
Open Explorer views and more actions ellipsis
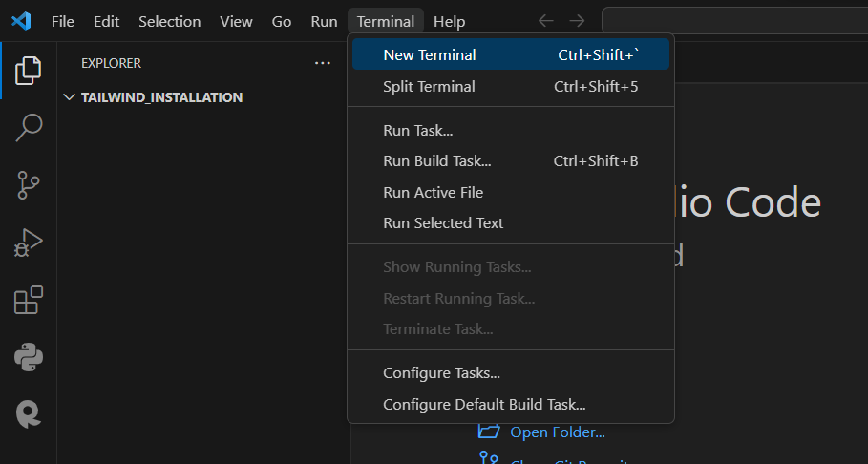point(322,63)
